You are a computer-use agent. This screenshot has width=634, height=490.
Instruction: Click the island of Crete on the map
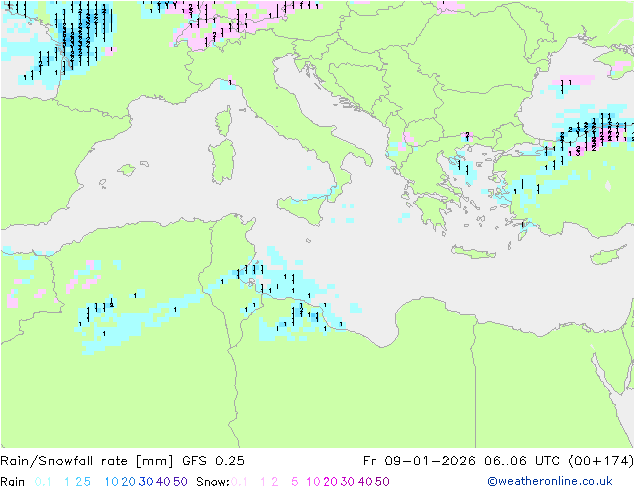[474, 252]
